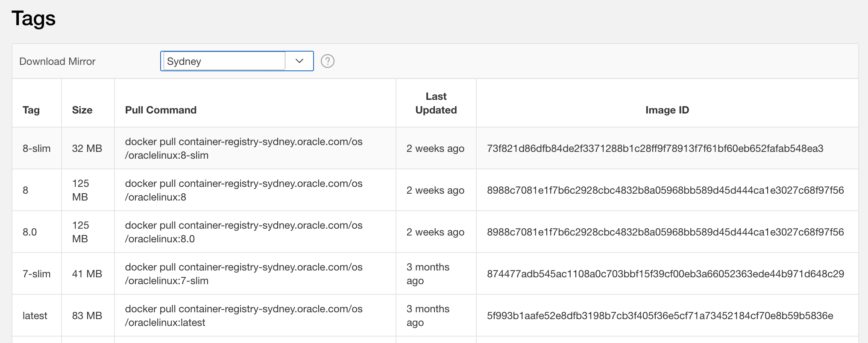This screenshot has width=868, height=343.
Task: Select the 8-slim tag cell
Action: pyautogui.click(x=37, y=148)
